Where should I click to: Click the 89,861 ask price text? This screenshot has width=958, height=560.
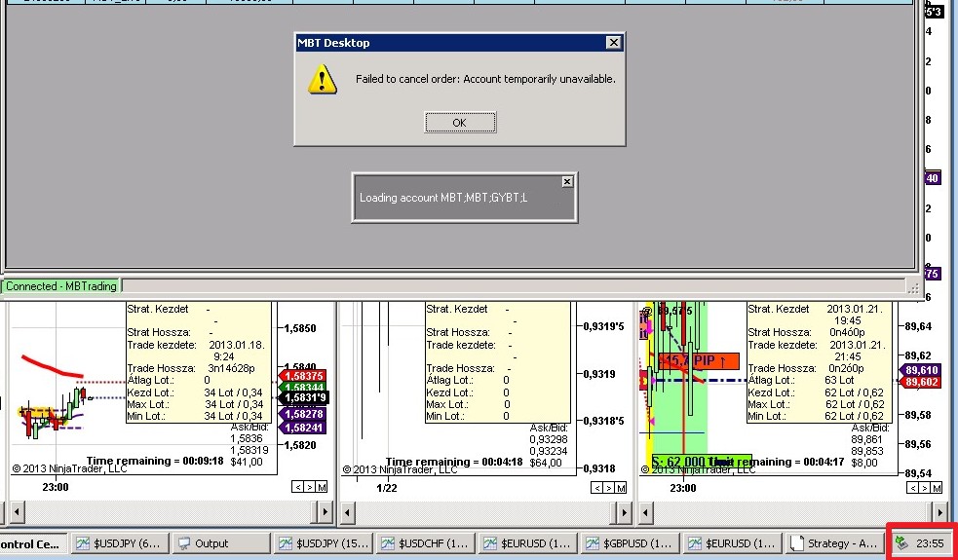[868, 439]
